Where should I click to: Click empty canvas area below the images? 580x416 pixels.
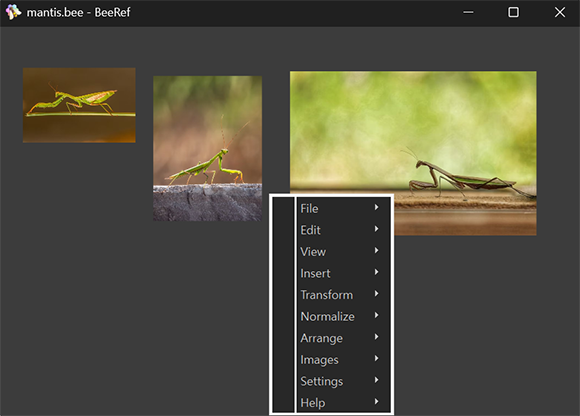point(129,314)
